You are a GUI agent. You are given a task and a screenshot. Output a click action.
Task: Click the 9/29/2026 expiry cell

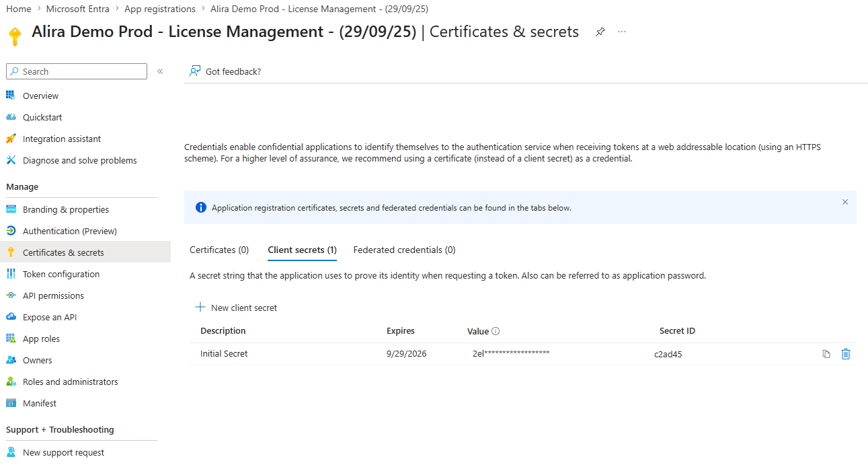(x=407, y=354)
